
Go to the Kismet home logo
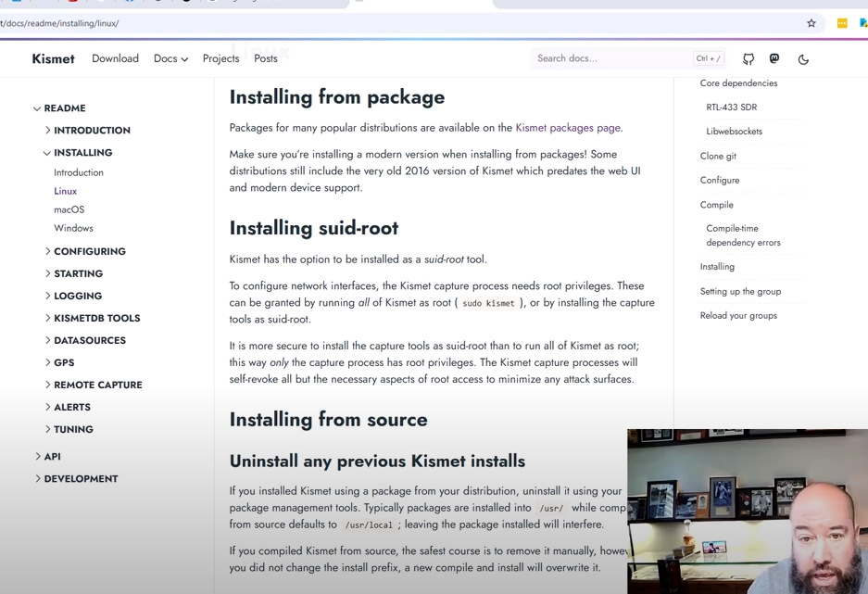[53, 58]
